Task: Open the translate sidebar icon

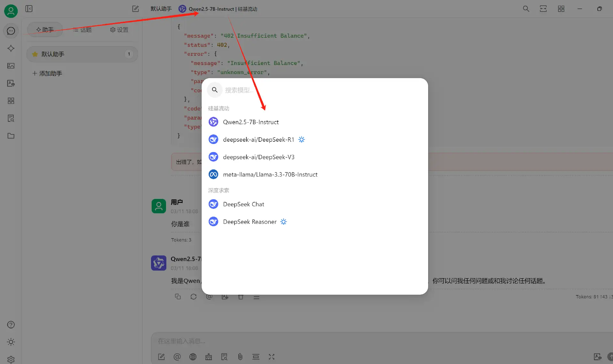Action: tap(11, 83)
